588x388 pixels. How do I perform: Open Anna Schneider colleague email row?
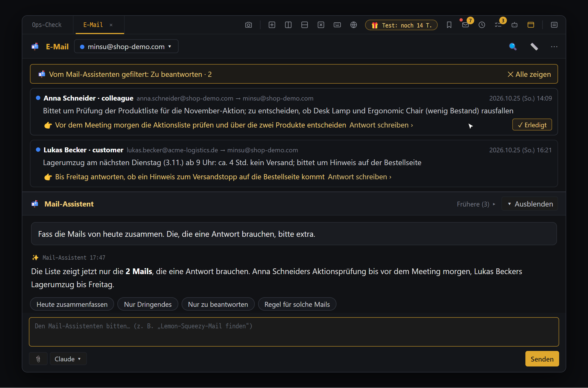[x=294, y=112]
